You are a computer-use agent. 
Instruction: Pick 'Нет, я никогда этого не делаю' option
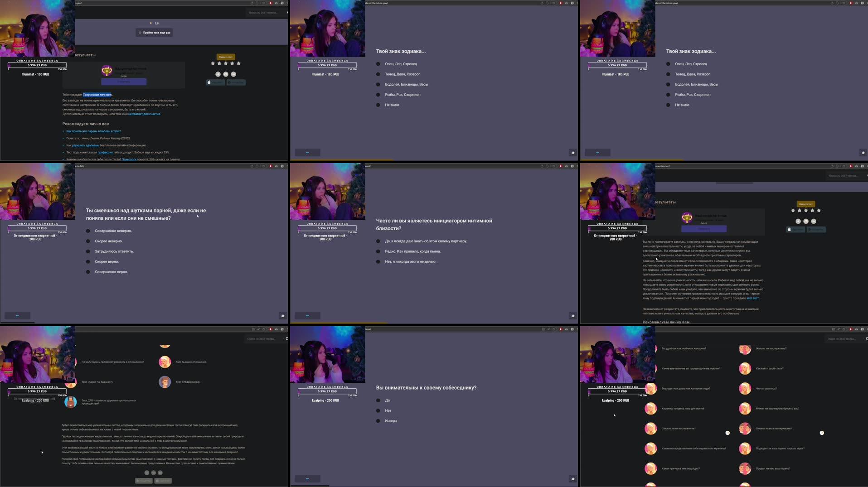[x=409, y=261]
